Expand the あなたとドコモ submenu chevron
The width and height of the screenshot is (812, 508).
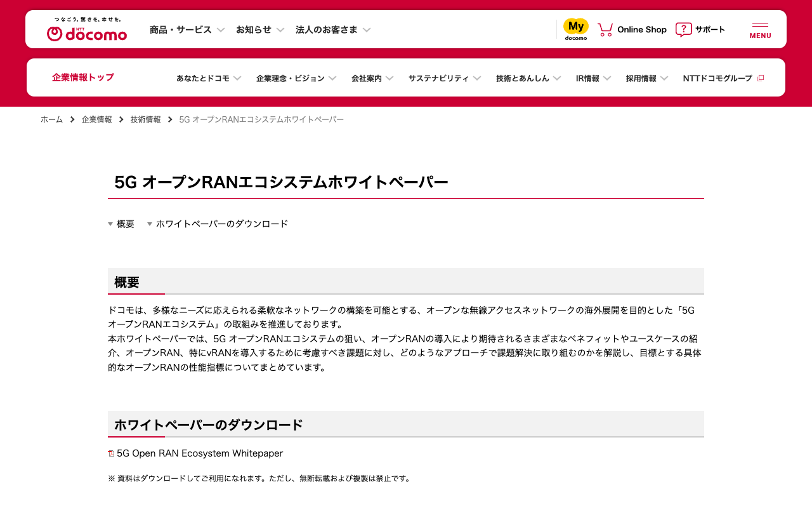tap(237, 78)
